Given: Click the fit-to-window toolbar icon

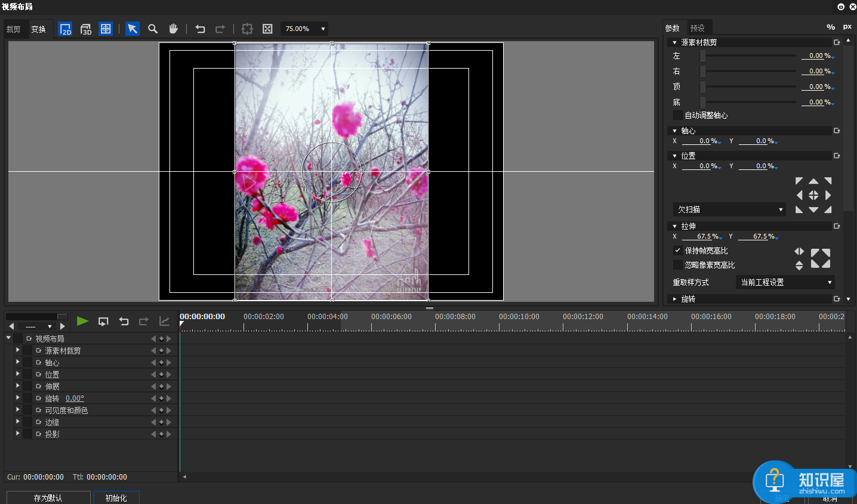Looking at the screenshot, I should click(x=267, y=29).
